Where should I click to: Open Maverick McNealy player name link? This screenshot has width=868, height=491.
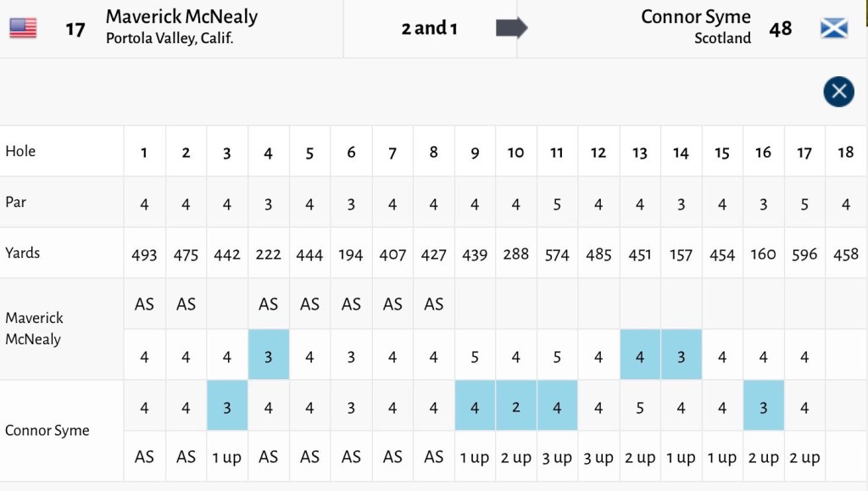(181, 17)
